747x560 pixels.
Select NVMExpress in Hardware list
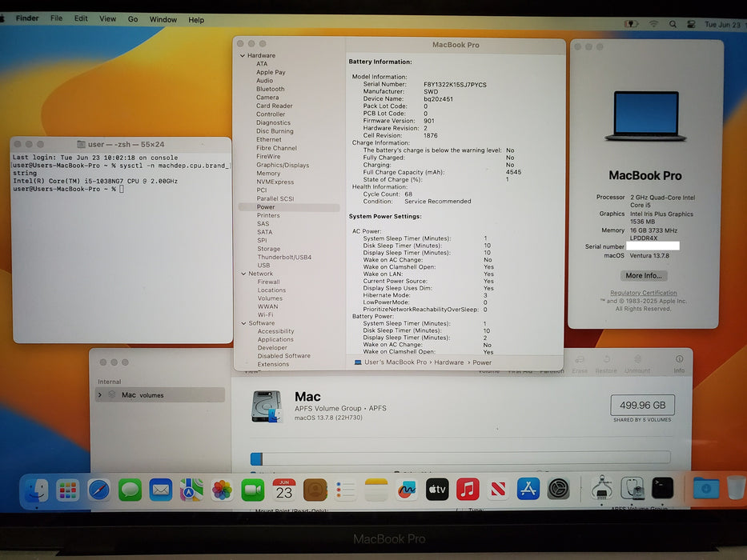click(275, 182)
